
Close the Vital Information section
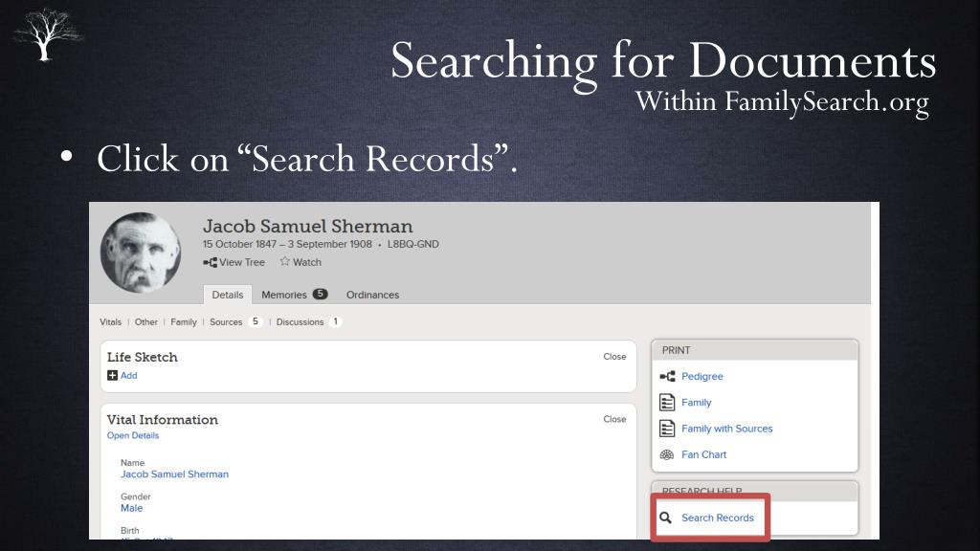pos(614,419)
